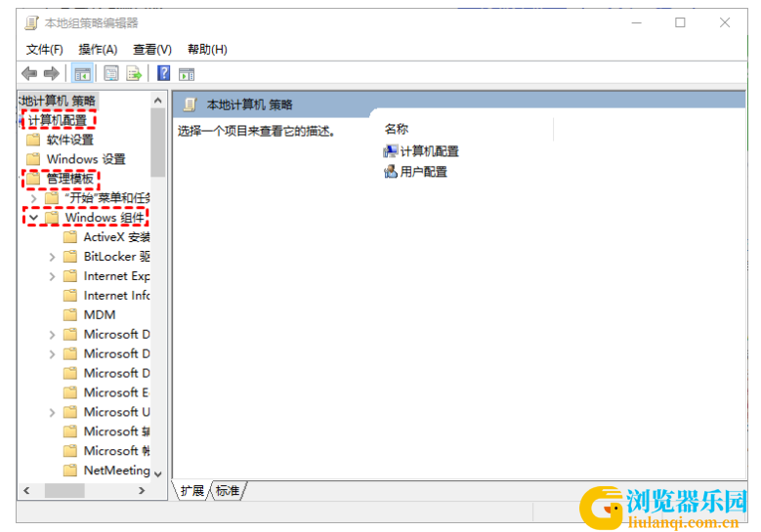
Task: Open the 操作(A) menu
Action: coord(98,50)
